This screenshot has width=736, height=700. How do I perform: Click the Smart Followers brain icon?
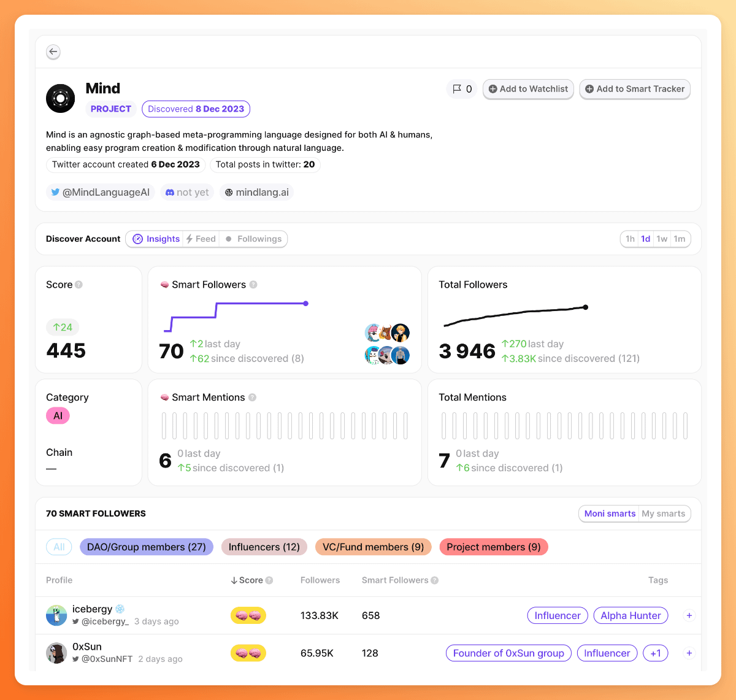coord(164,285)
